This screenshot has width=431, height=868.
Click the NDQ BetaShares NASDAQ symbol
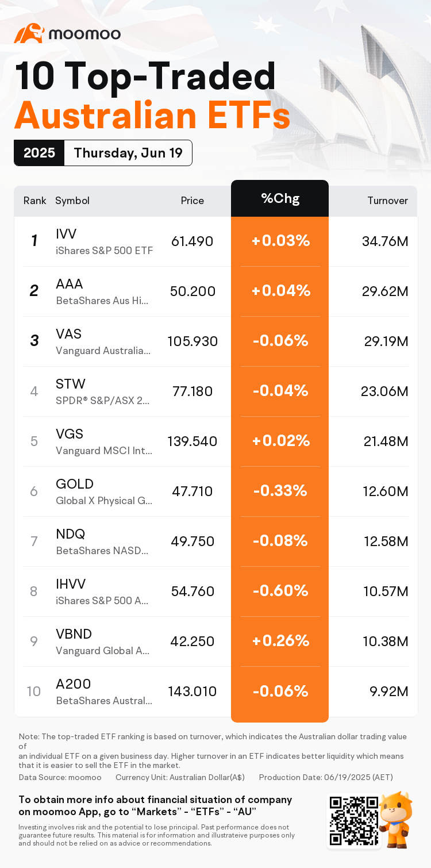click(x=102, y=541)
